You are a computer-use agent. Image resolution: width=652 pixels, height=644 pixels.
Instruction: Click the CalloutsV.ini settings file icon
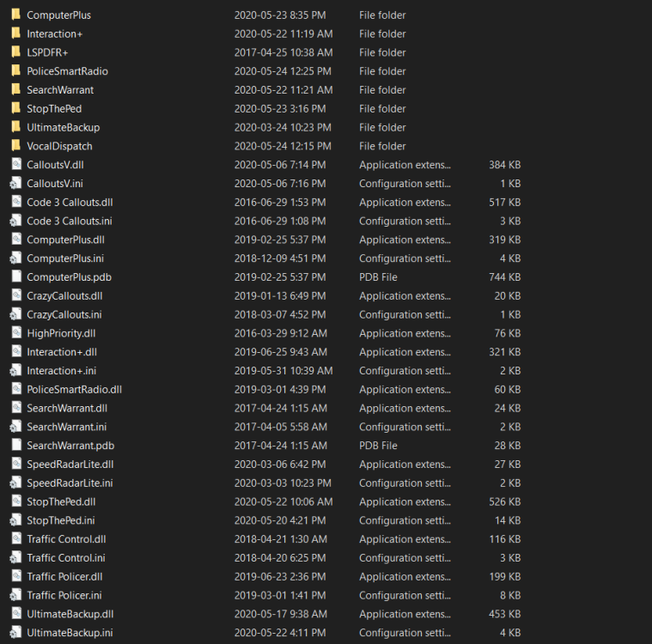[x=15, y=184]
